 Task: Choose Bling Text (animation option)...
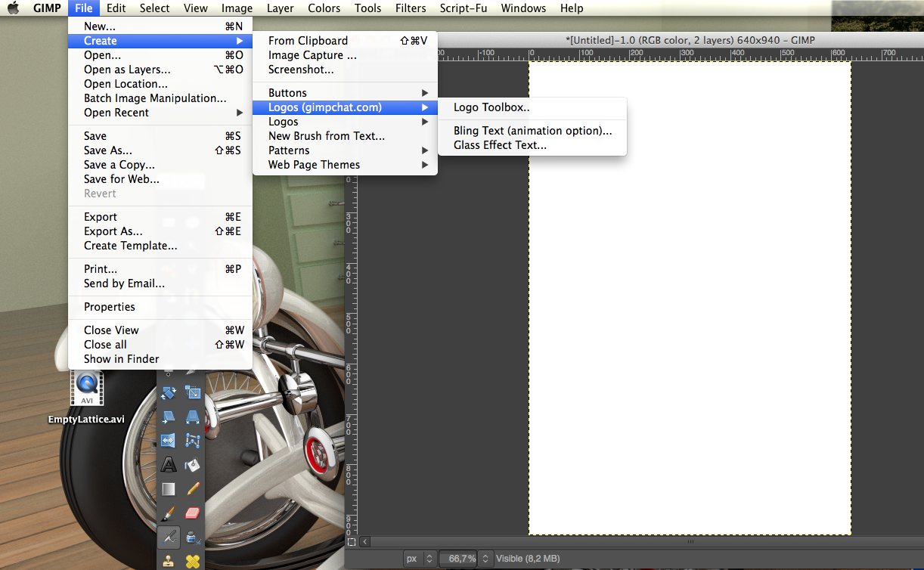[532, 131]
